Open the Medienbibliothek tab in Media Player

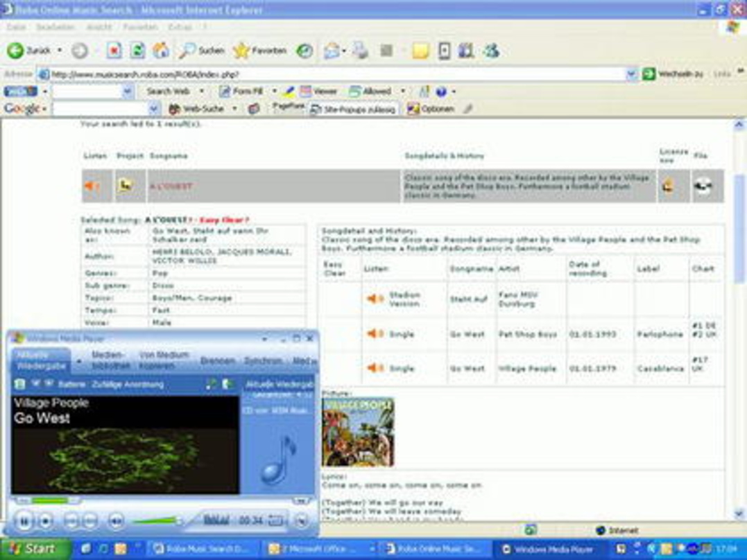coord(110,360)
